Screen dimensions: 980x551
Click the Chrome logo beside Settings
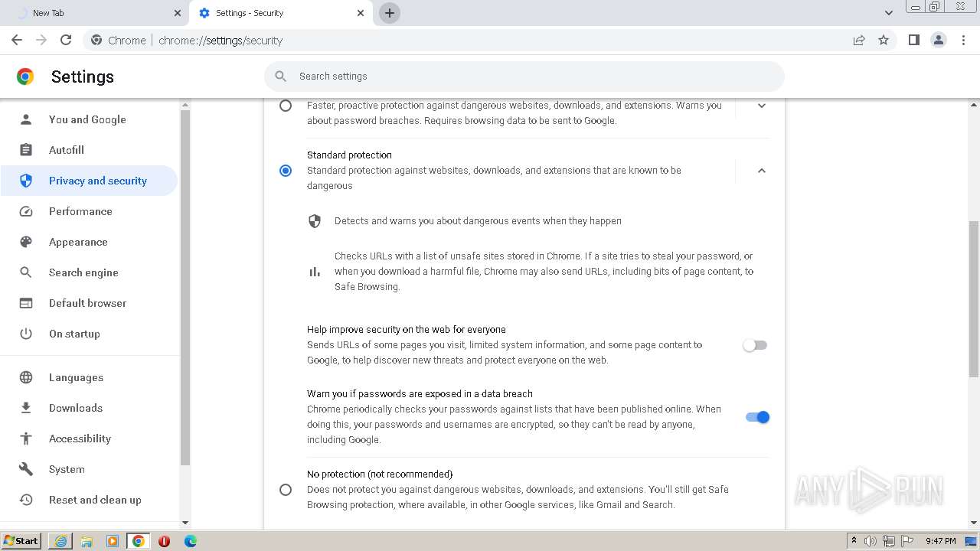tap(25, 77)
